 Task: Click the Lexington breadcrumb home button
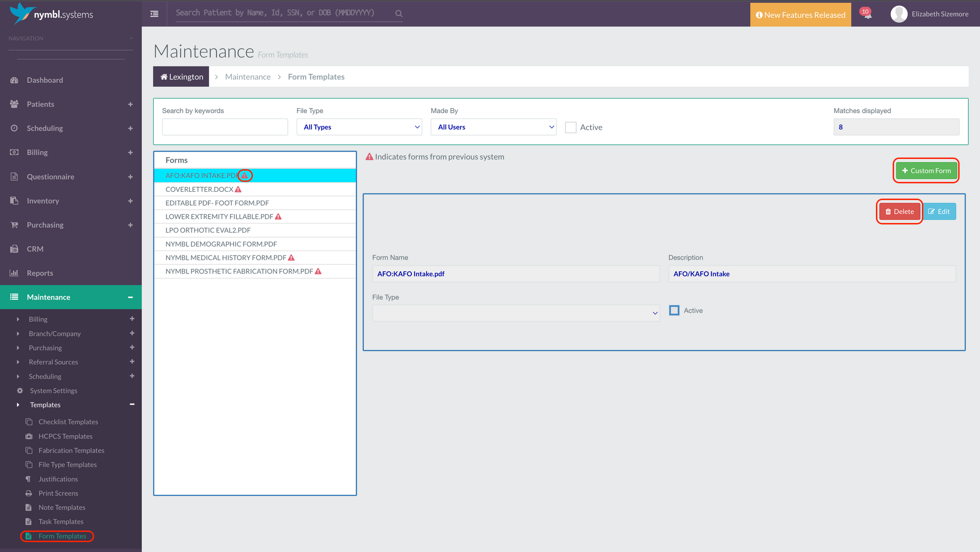point(181,77)
